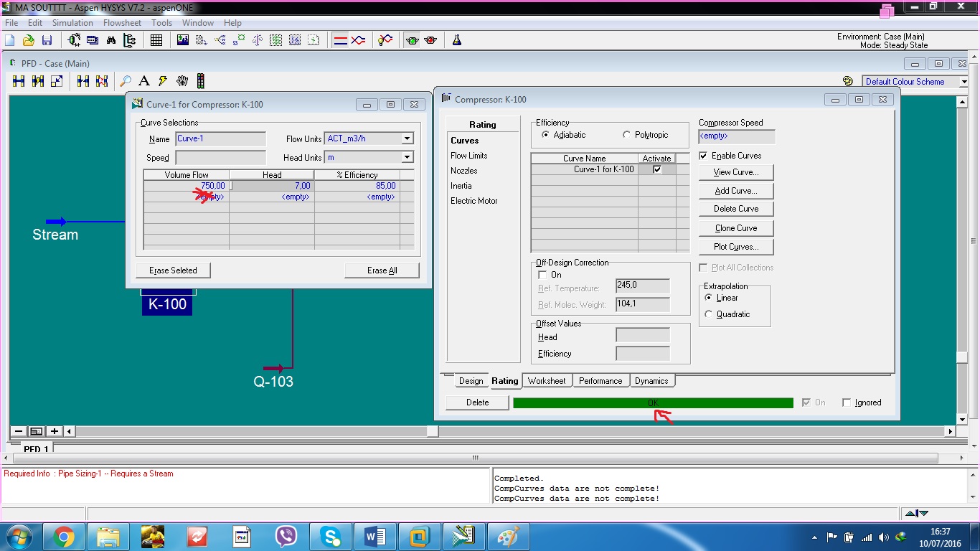Open the Basis Environment flask icon
This screenshot has width=980, height=551.
pos(455,40)
